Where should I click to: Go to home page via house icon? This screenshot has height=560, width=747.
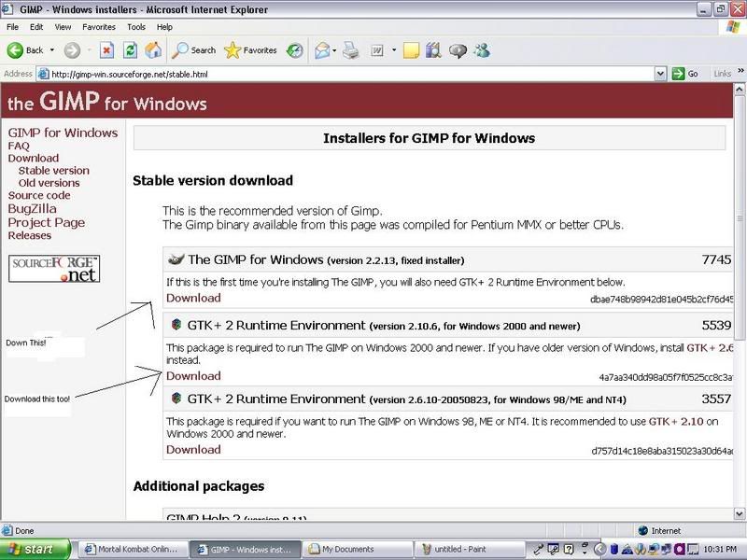[x=153, y=50]
